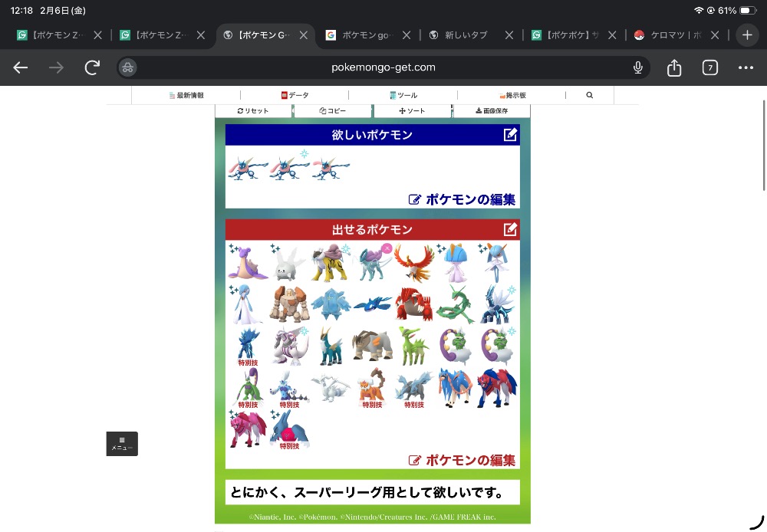Open the share sheet icon
This screenshot has width=767, height=532.
674,67
